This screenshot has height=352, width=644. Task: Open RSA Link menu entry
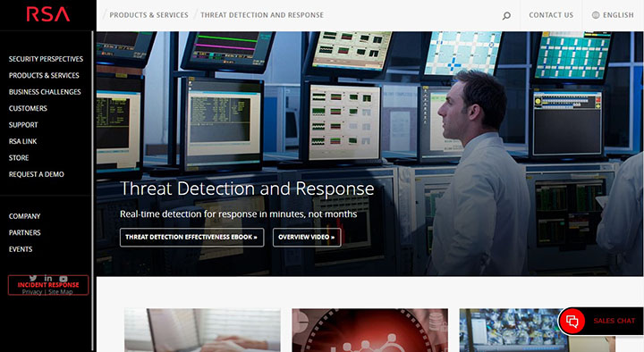point(23,141)
